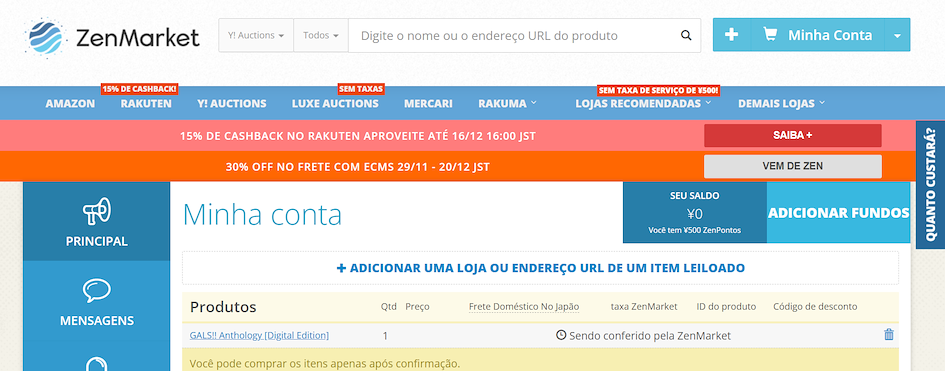Expand Lojas Recomendadas menu
945x371 pixels.
coord(643,104)
